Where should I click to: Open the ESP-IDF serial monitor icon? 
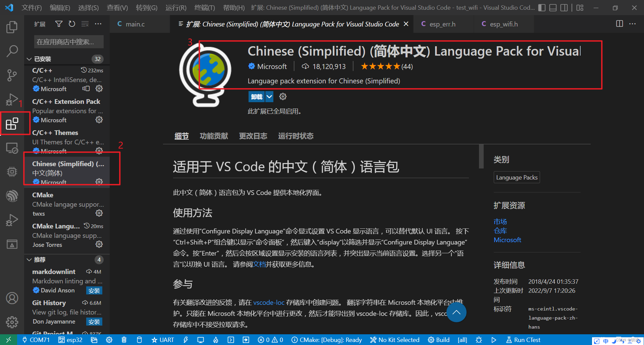[x=201, y=340]
